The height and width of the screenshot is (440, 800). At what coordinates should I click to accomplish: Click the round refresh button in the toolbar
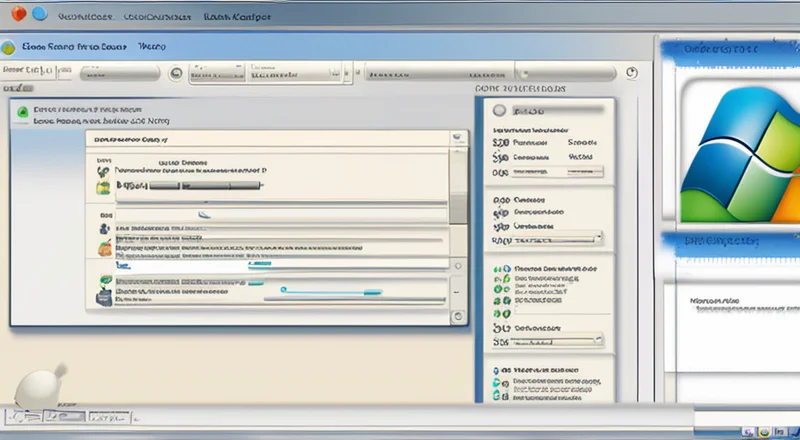click(x=176, y=73)
